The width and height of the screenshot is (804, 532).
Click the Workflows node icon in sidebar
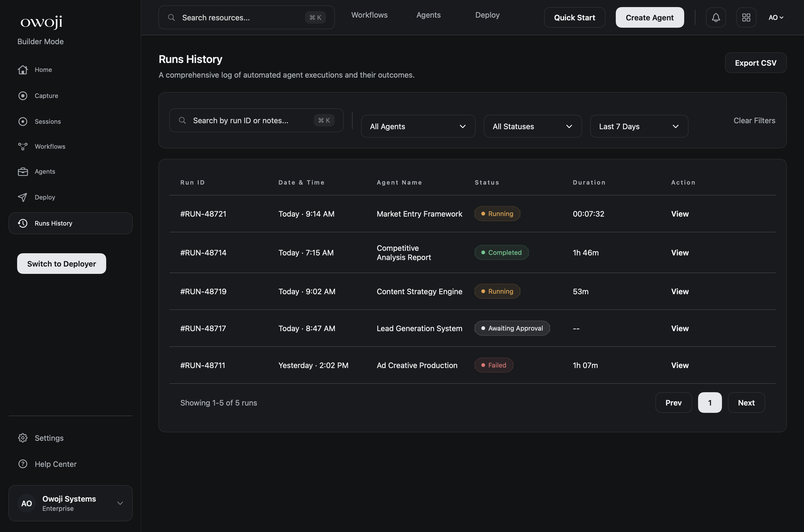click(x=22, y=146)
